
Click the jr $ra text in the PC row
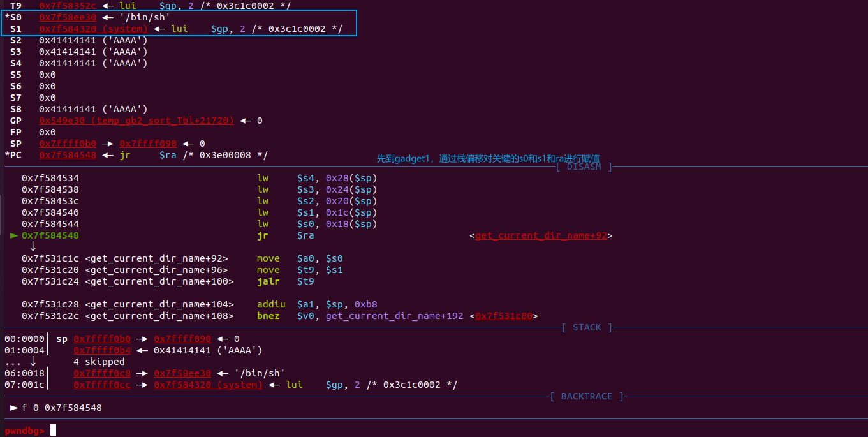click(148, 155)
